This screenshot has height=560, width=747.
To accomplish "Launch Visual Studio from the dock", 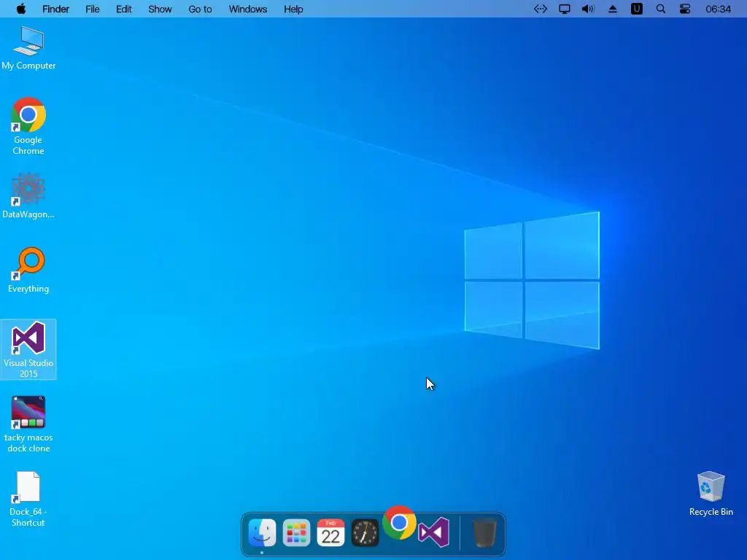I will pos(433,532).
